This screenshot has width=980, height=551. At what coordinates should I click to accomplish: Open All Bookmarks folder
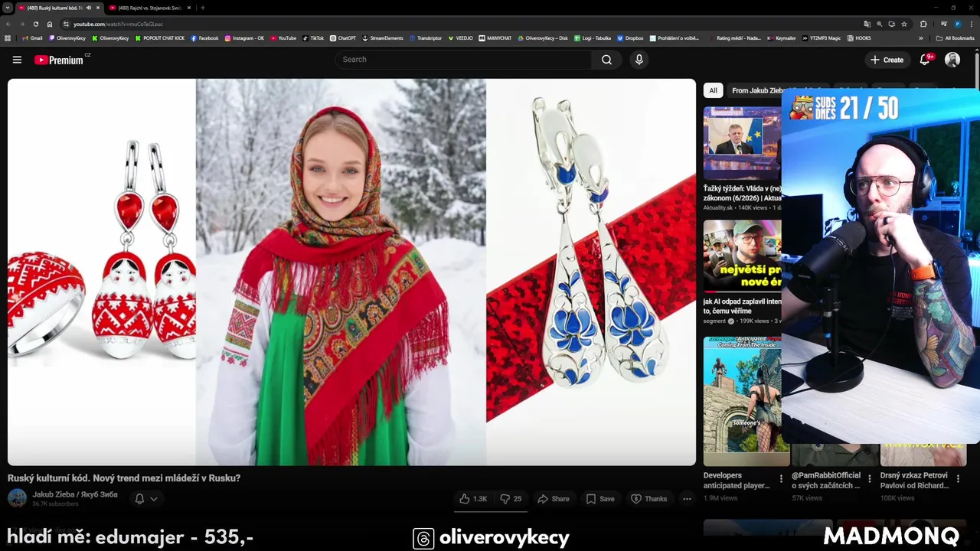pyautogui.click(x=955, y=37)
